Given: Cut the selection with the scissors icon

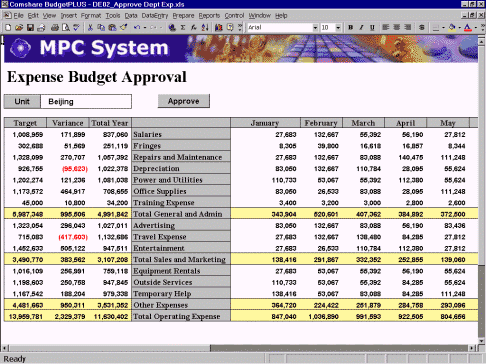Looking at the screenshot, I should pyautogui.click(x=90, y=28).
